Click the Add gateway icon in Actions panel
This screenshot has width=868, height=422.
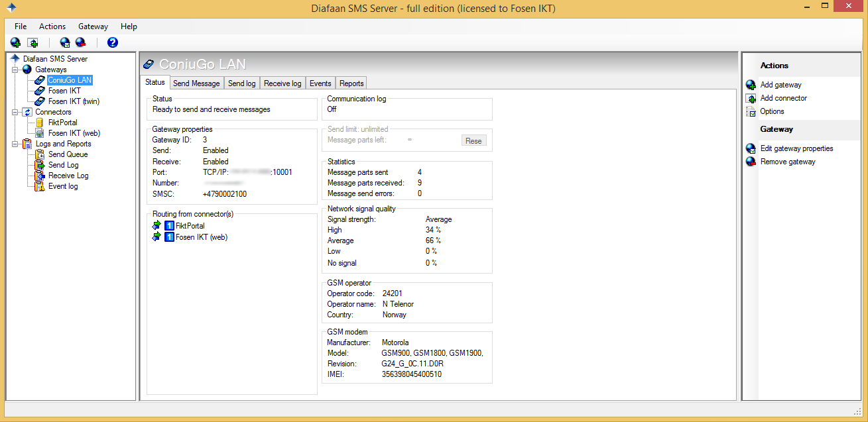click(751, 85)
